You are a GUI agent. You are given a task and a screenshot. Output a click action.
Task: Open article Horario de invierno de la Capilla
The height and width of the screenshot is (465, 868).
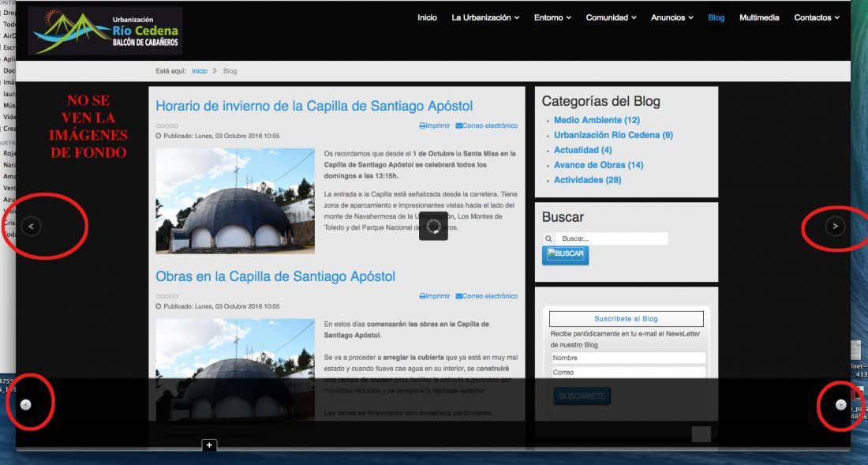tap(314, 106)
